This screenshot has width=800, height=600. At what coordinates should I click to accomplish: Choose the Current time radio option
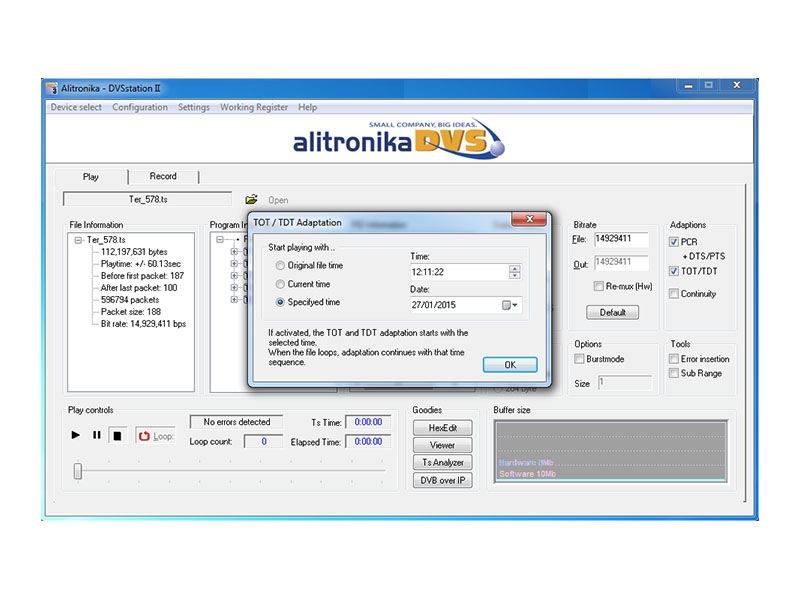[x=280, y=284]
